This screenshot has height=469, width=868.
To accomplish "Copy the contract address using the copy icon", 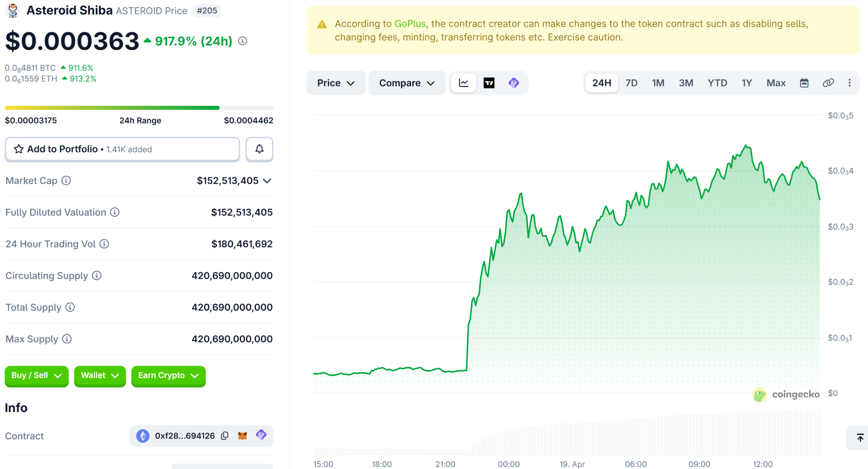I will click(x=225, y=436).
